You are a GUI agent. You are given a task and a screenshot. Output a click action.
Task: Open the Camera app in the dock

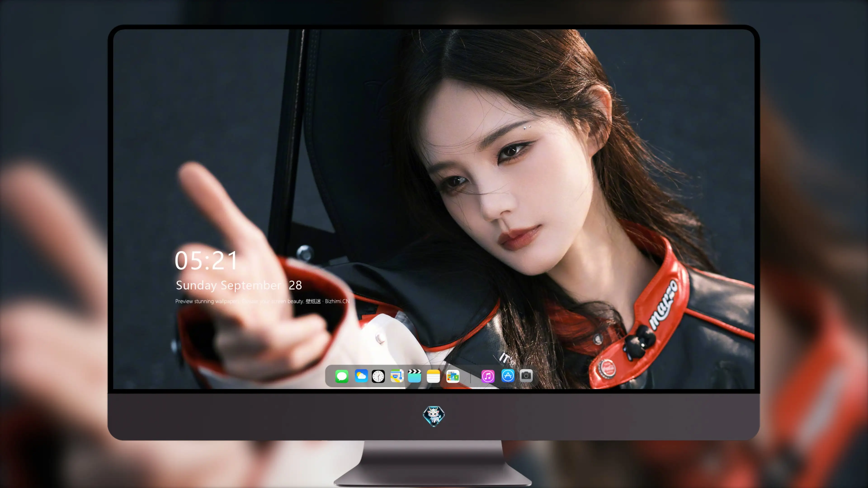tap(526, 375)
